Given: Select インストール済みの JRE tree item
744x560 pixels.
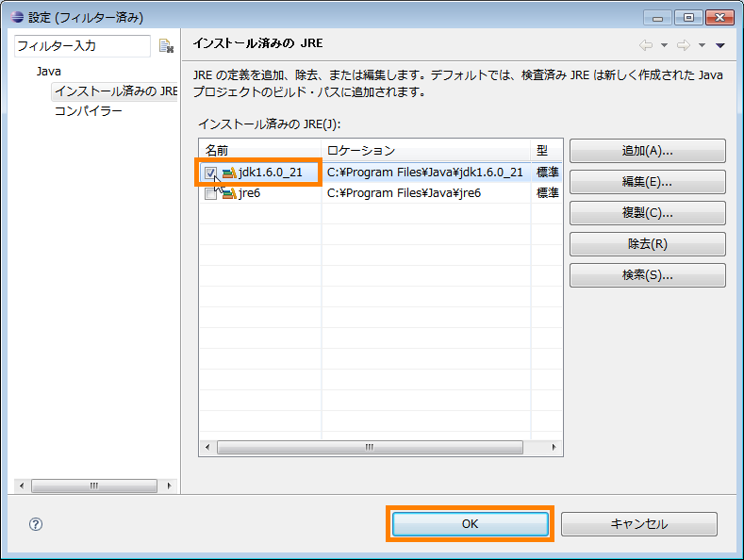Looking at the screenshot, I should click(x=115, y=91).
